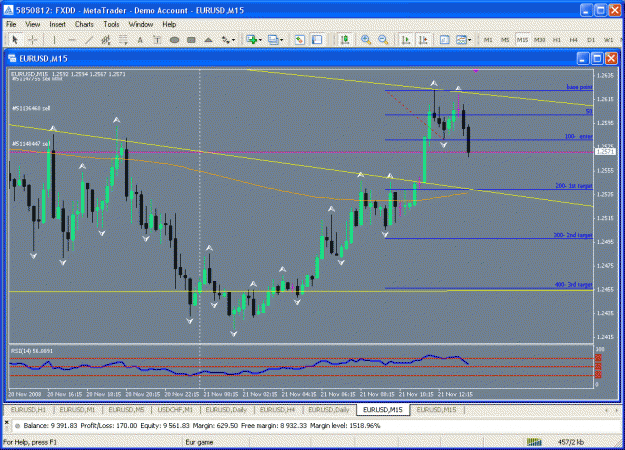Viewport: 625px width, 450px height.
Task: Open the Insert menu
Action: pyautogui.click(x=57, y=24)
